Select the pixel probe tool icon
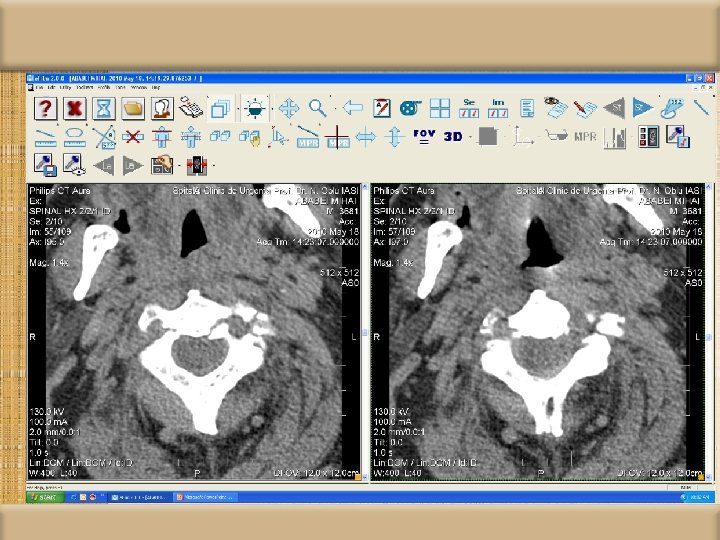Image resolution: width=720 pixels, height=540 pixels. 672,108
